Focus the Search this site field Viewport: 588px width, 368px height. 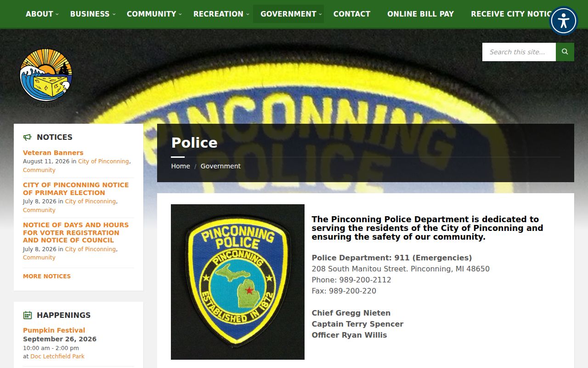coord(519,52)
